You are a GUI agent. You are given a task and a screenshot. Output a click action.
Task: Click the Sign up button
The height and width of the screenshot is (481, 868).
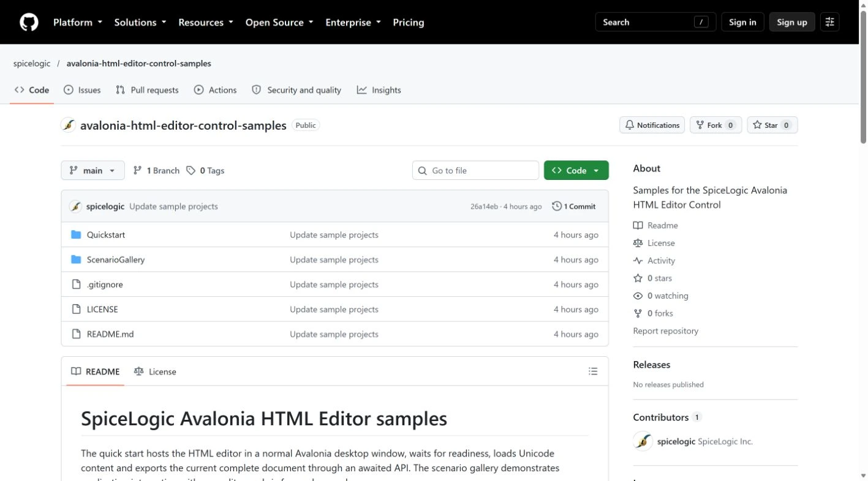[x=792, y=22]
